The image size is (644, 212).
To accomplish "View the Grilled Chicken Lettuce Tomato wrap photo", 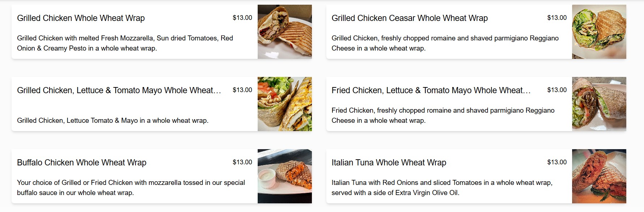I will [x=285, y=104].
